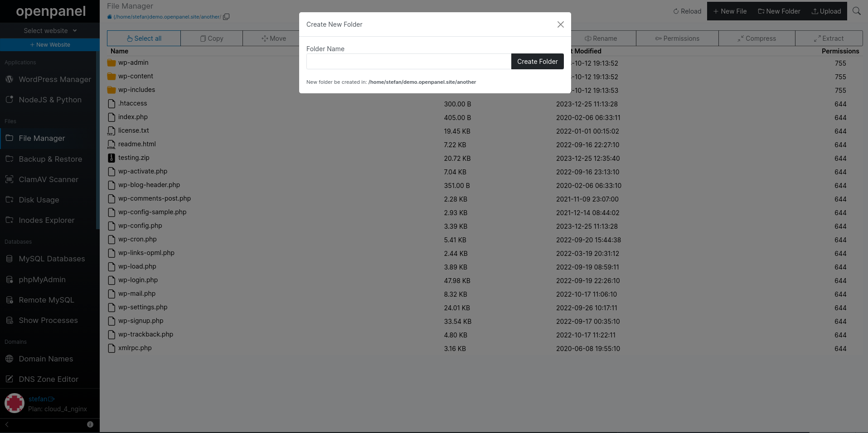The height and width of the screenshot is (433, 868).
Task: Click the wp-content folder icon
Action: pos(112,76)
